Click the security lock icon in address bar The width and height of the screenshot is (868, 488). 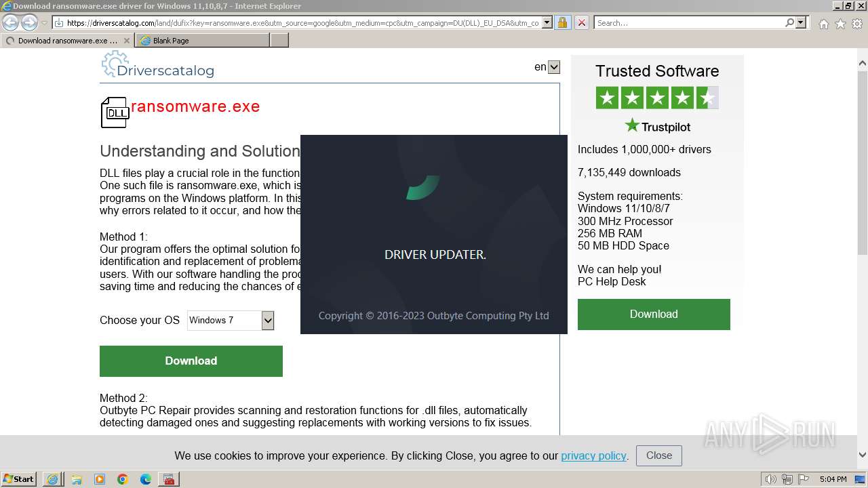point(562,22)
